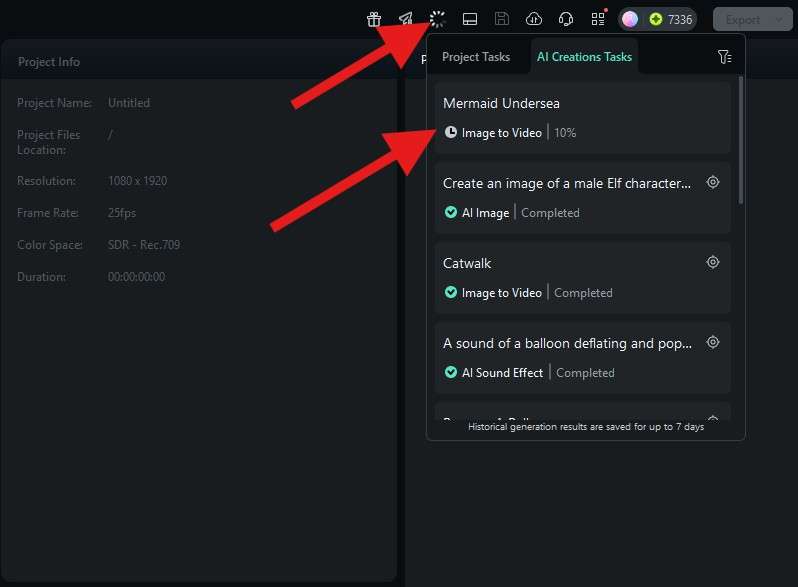Open the task progress spinner icon
This screenshot has width=798, height=587.
tap(438, 19)
